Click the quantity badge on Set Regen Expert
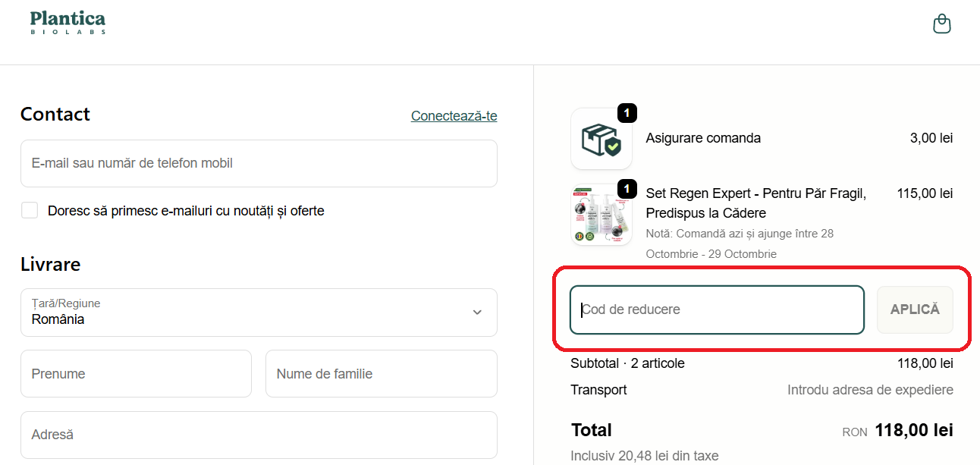This screenshot has width=980, height=465. click(x=627, y=189)
